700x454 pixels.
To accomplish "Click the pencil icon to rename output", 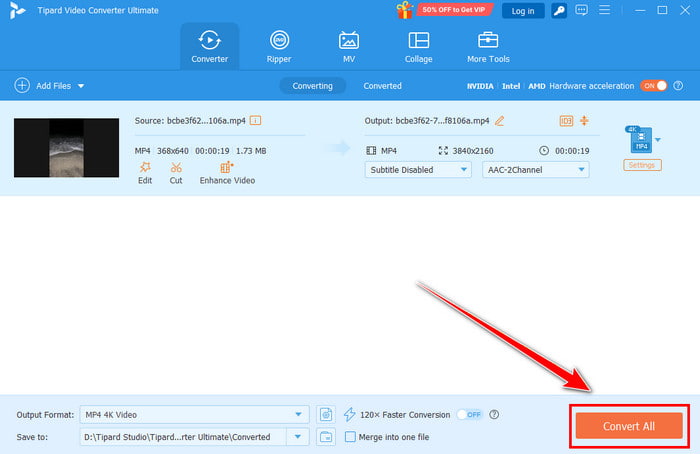I will [500, 121].
